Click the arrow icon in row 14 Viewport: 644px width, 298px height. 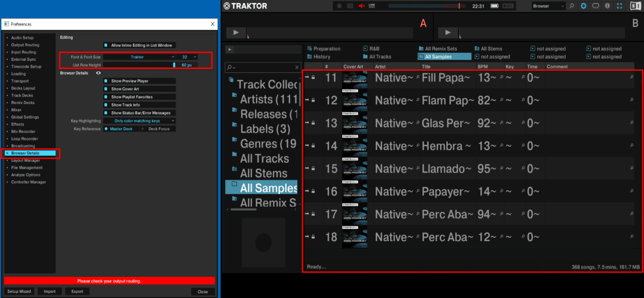307,146
